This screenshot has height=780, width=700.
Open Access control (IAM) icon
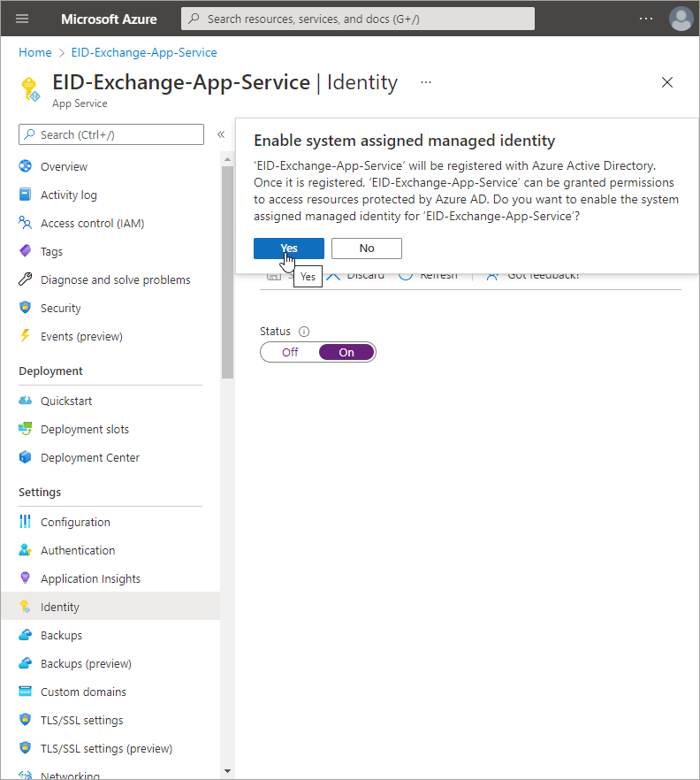click(25, 223)
